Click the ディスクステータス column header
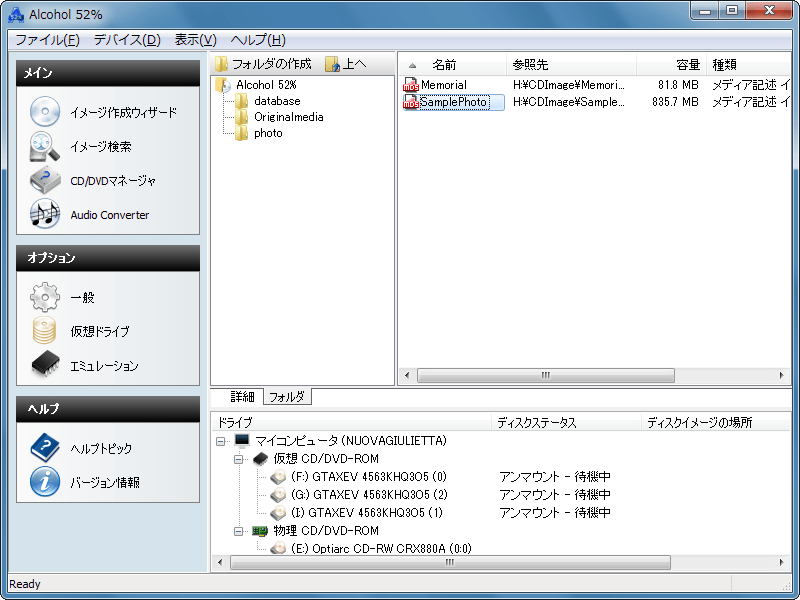 point(566,422)
